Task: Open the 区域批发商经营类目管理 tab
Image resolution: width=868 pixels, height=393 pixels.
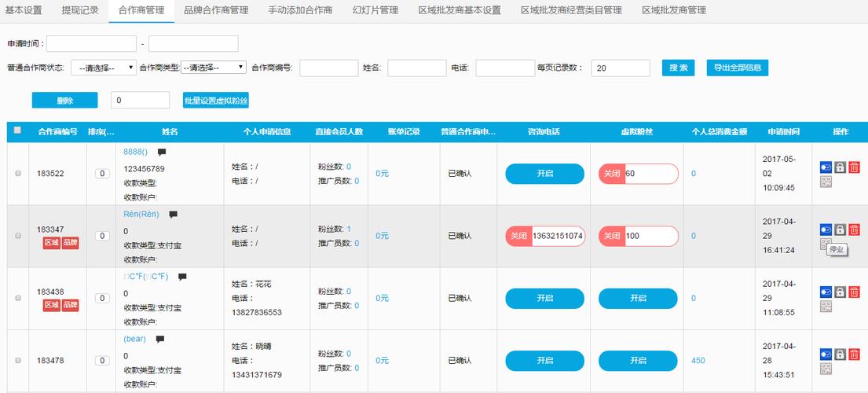Action: [x=571, y=10]
